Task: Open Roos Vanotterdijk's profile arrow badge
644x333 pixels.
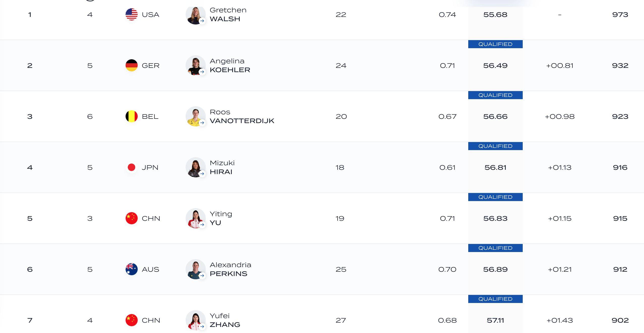Action: [x=202, y=123]
